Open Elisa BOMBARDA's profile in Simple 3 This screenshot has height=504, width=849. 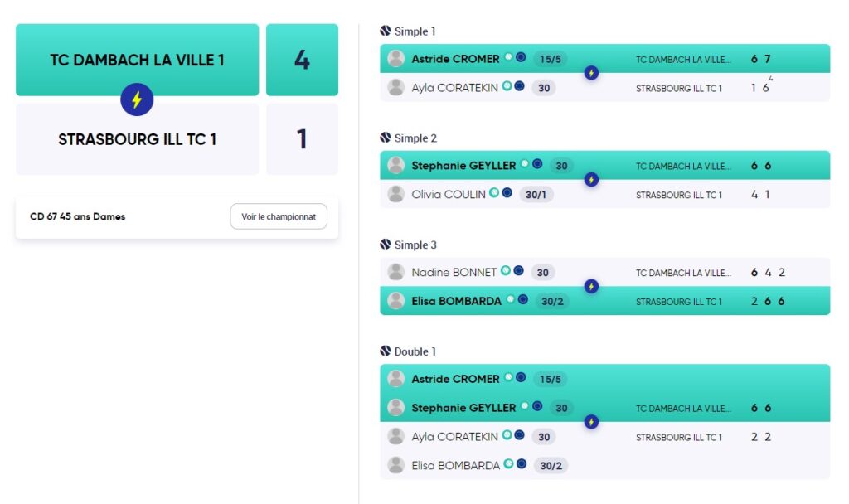coord(457,301)
